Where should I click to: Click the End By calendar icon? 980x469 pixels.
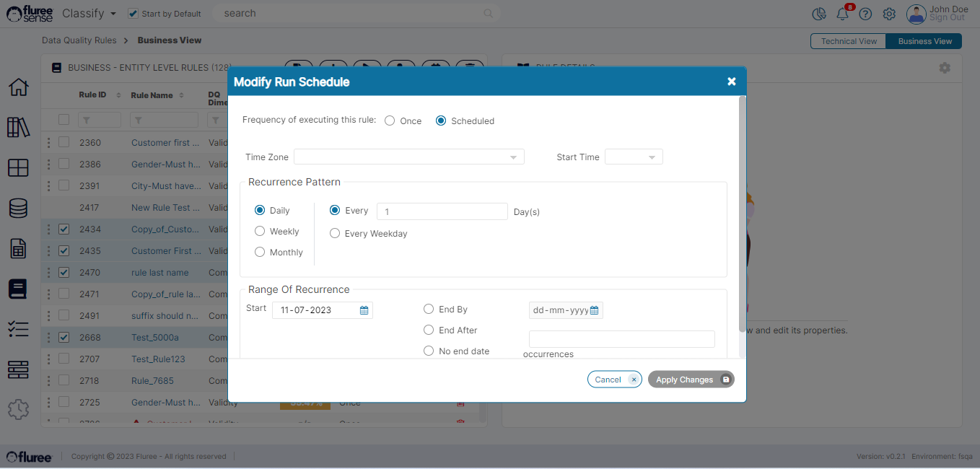point(594,310)
